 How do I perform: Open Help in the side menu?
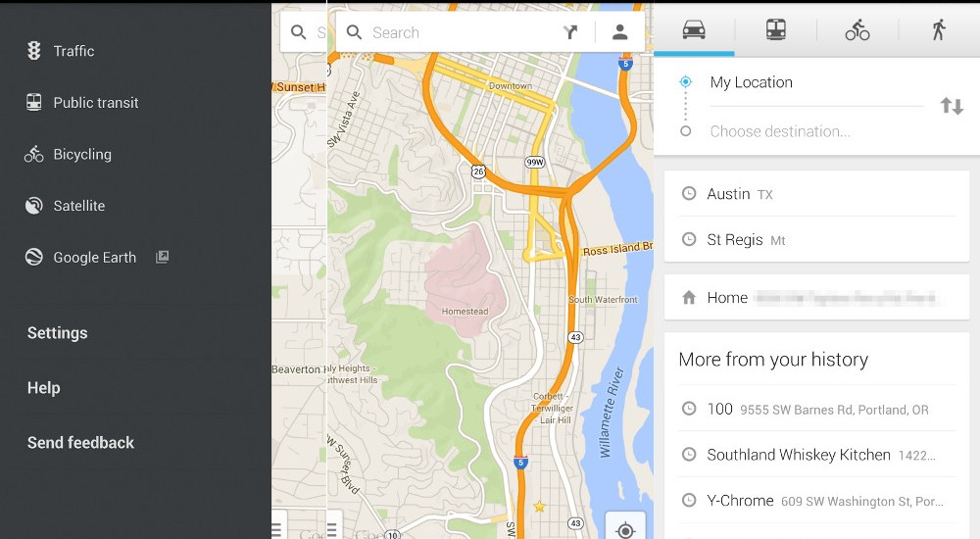click(44, 388)
